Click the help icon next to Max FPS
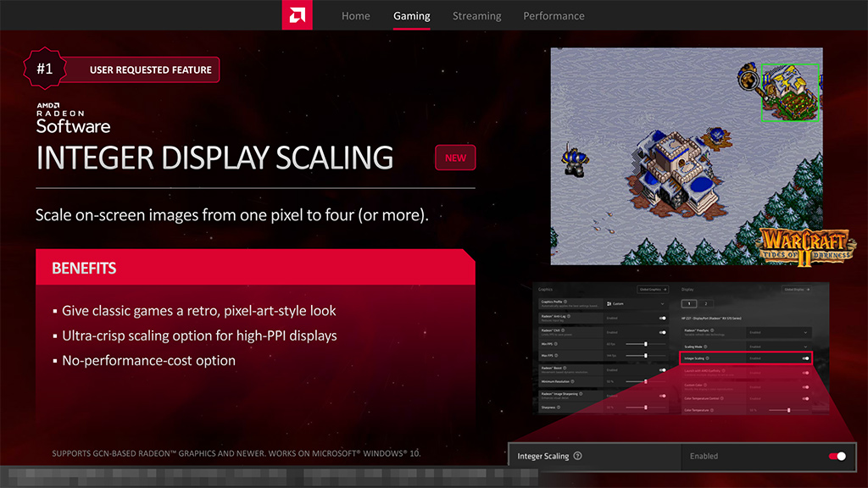 [556, 356]
